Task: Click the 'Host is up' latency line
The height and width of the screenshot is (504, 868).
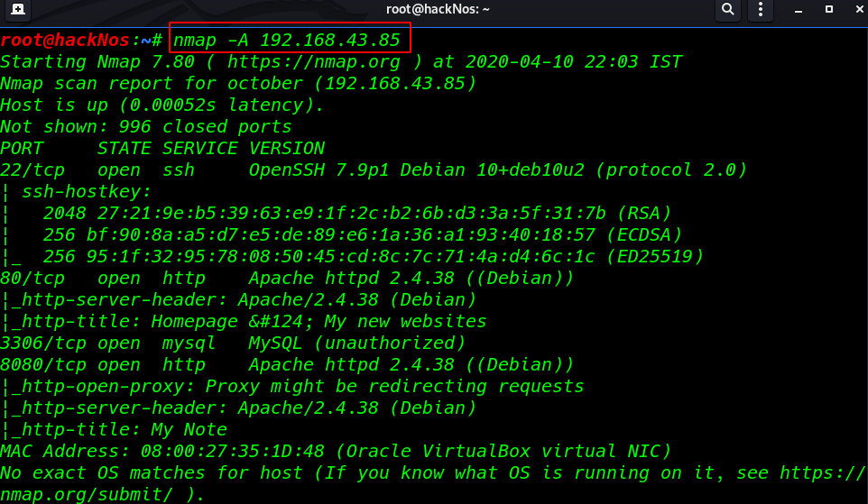Action: [162, 105]
